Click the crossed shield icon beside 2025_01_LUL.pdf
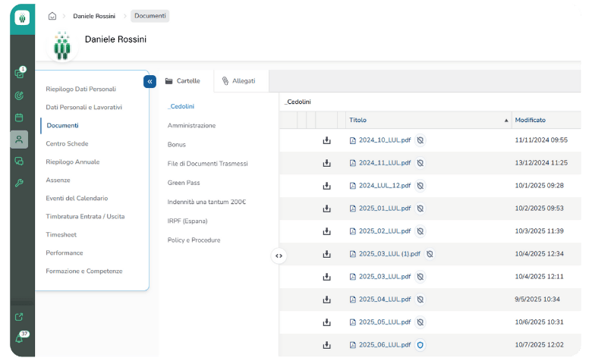592x364 pixels. tap(420, 209)
